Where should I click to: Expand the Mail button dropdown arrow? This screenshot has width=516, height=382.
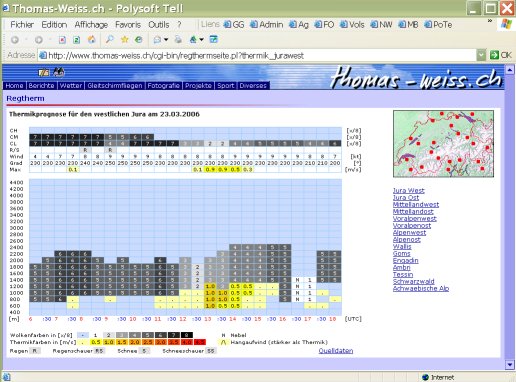(x=166, y=40)
